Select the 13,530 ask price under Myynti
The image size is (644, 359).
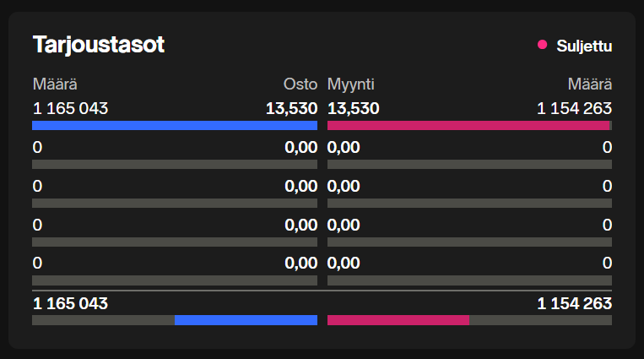353,108
